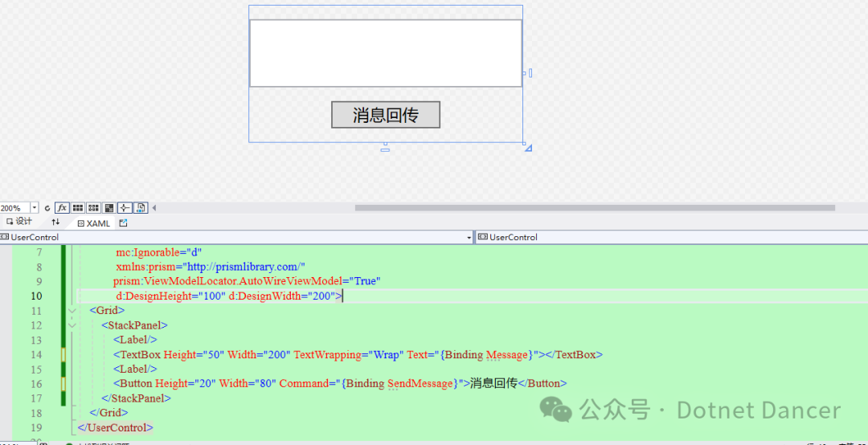Switch to the 设计 (Design) tab
Image resolution: width=868 pixels, height=445 pixels.
19,222
